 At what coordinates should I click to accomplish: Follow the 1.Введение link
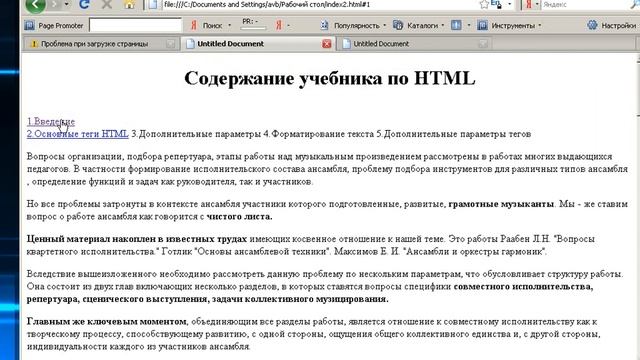click(x=51, y=122)
